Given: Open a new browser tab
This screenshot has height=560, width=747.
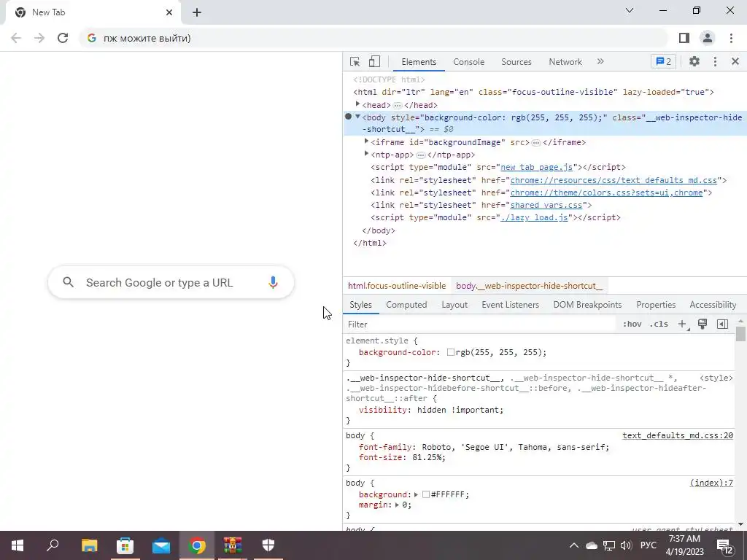Looking at the screenshot, I should tap(197, 12).
